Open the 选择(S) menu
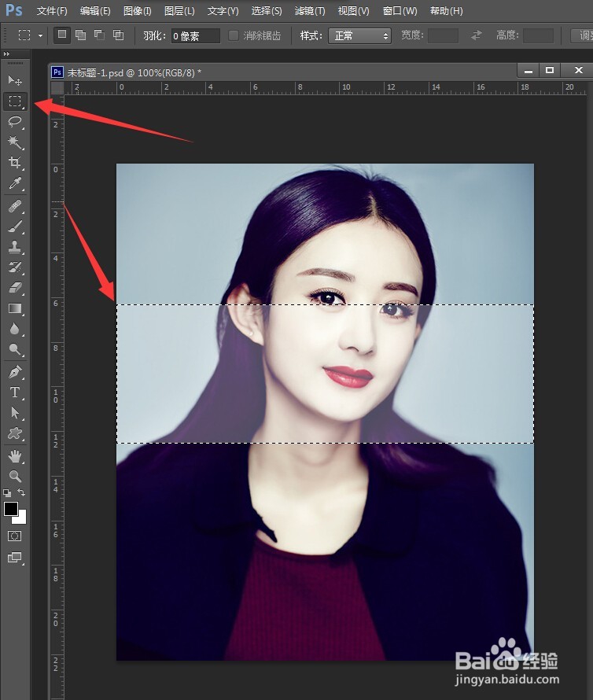The width and height of the screenshot is (593, 700). (267, 11)
